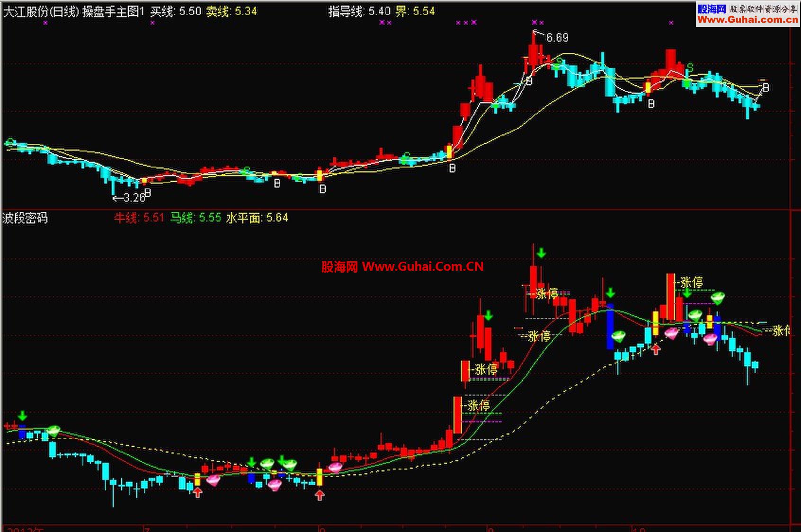The image size is (801, 532).
Task: Click the leftmost green S marker in main chart
Action: [9, 142]
